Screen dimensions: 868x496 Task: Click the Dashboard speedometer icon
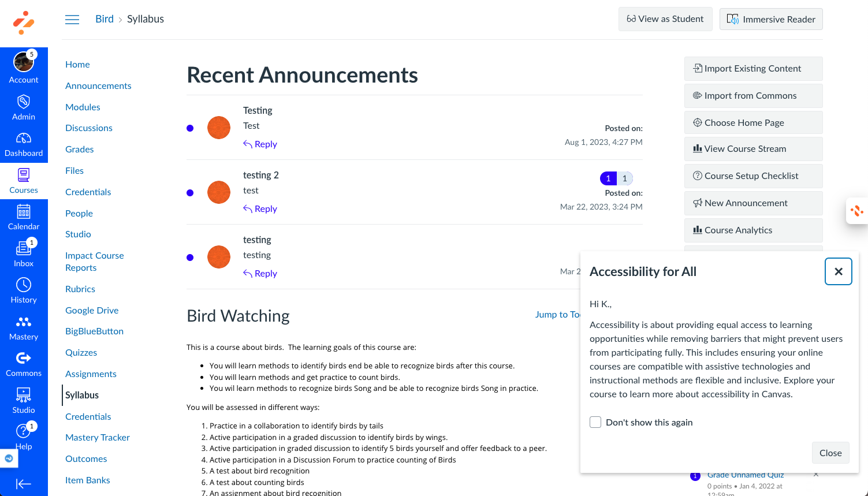(x=24, y=139)
